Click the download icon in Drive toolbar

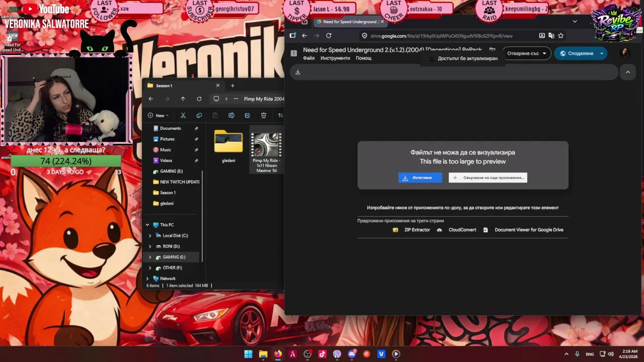tap(298, 72)
